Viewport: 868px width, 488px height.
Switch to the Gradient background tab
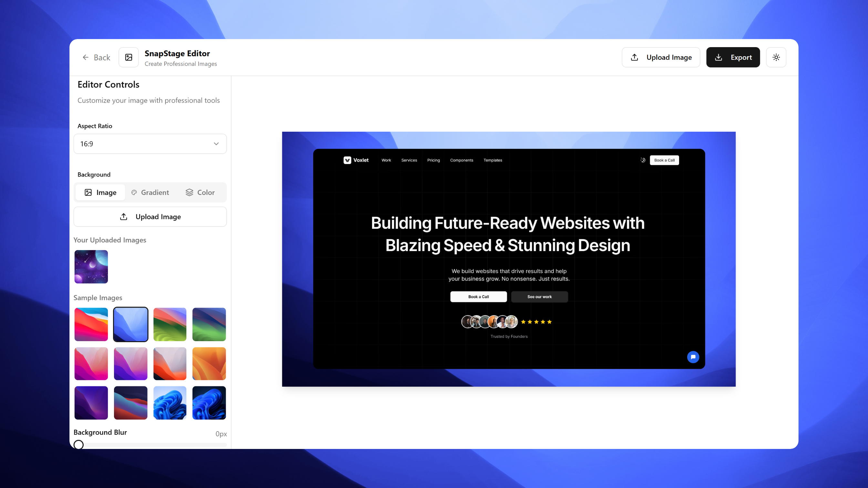[x=150, y=192]
